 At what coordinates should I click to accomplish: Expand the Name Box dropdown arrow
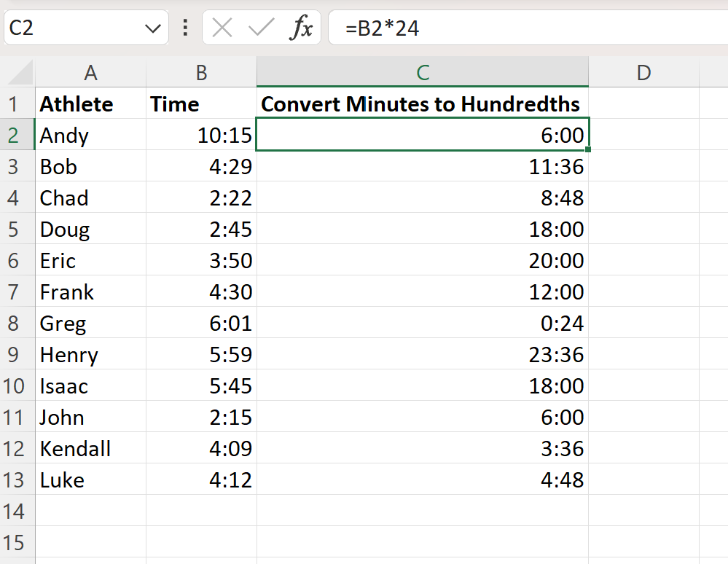pos(152,28)
